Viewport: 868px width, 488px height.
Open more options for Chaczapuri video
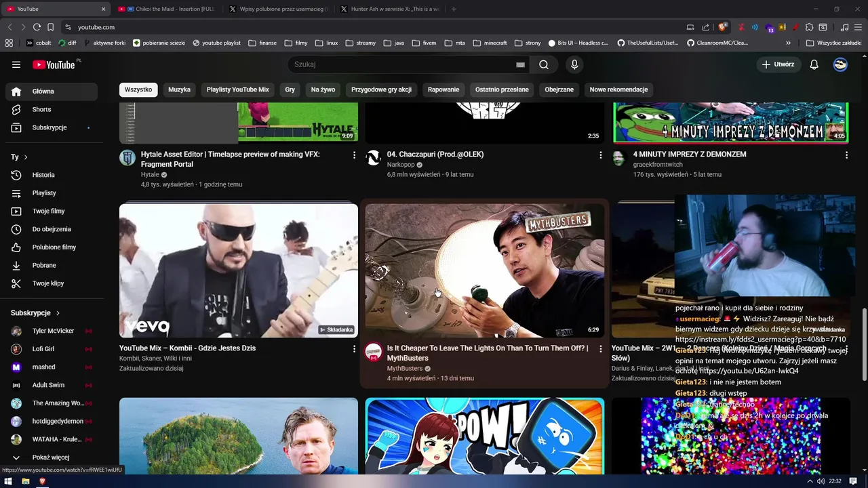click(x=600, y=155)
